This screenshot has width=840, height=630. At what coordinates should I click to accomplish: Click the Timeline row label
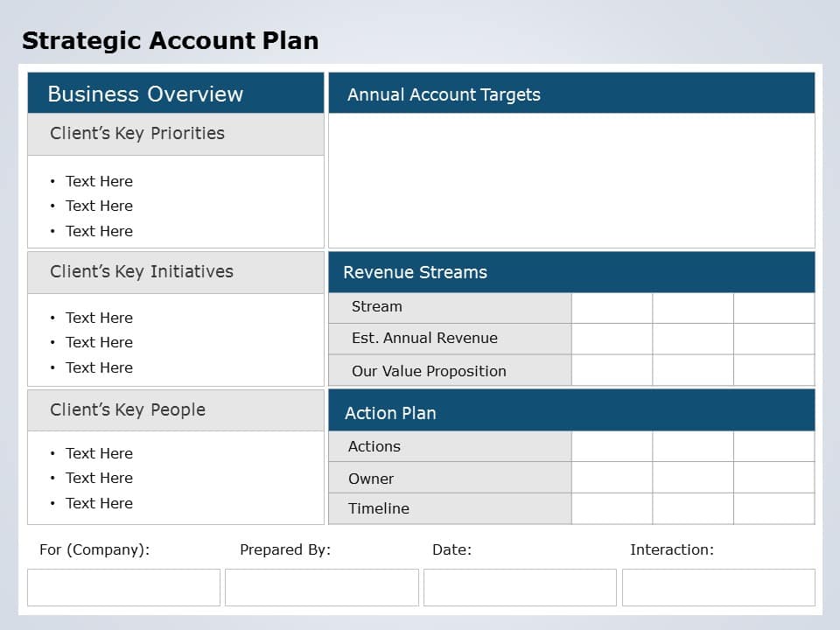(450, 508)
